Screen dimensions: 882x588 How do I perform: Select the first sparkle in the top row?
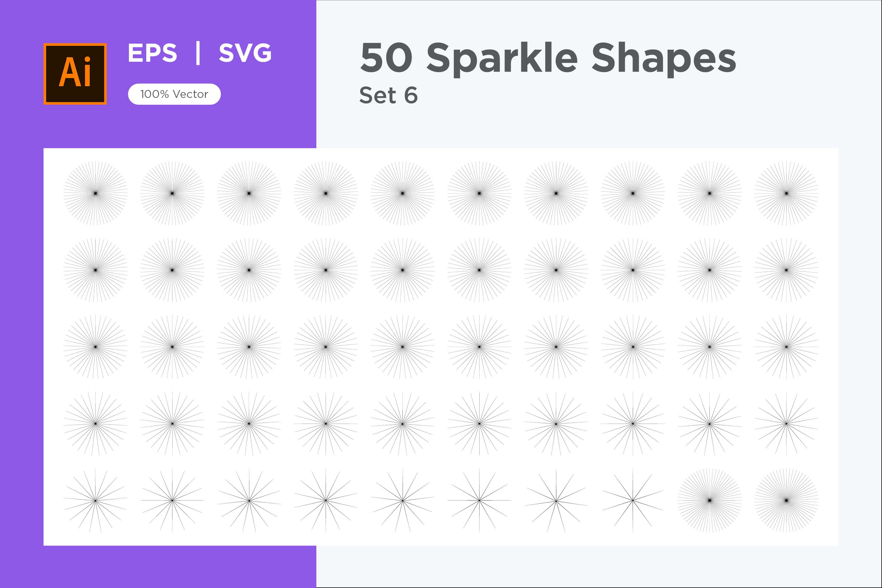tap(96, 193)
